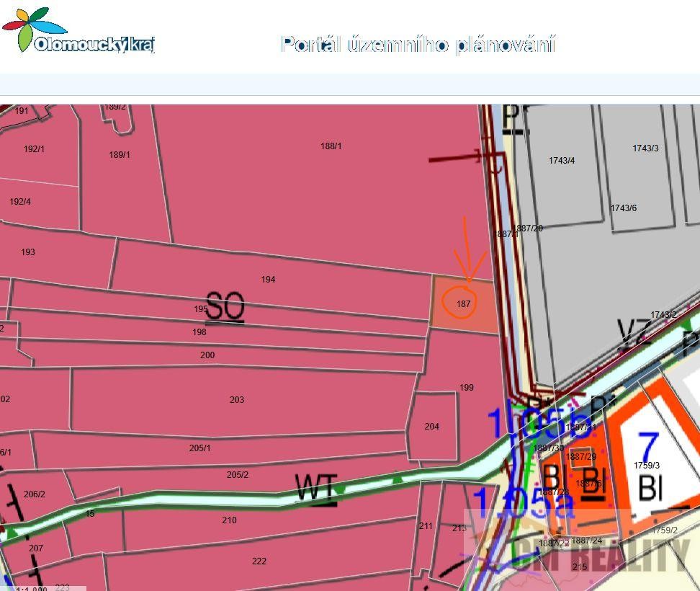Click parcel label 207
700x591 pixels.
(36, 548)
